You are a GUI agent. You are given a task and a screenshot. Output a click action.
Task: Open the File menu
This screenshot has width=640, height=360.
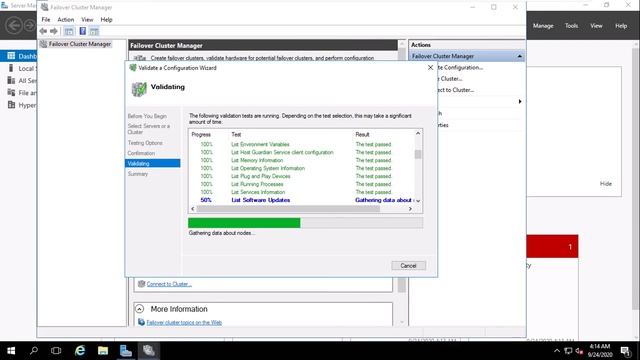46,20
